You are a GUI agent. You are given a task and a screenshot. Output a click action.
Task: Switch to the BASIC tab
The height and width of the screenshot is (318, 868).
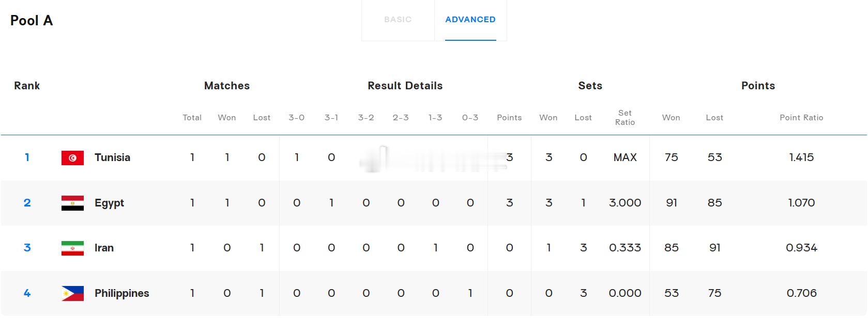(x=398, y=20)
